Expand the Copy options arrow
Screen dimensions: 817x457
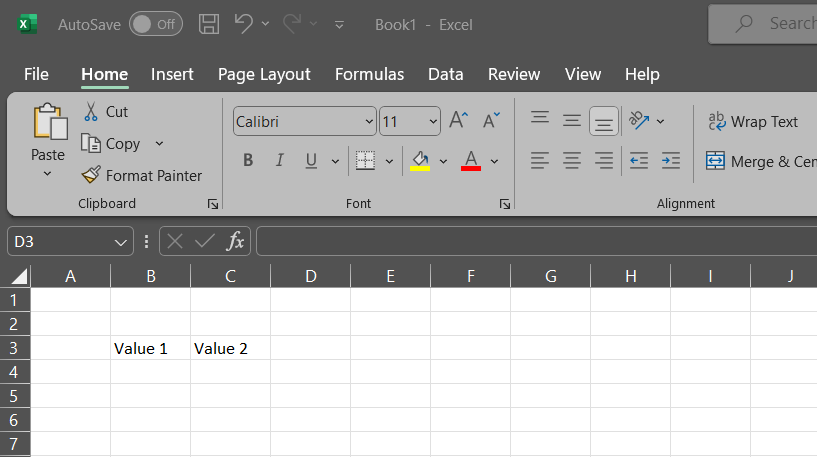click(159, 143)
